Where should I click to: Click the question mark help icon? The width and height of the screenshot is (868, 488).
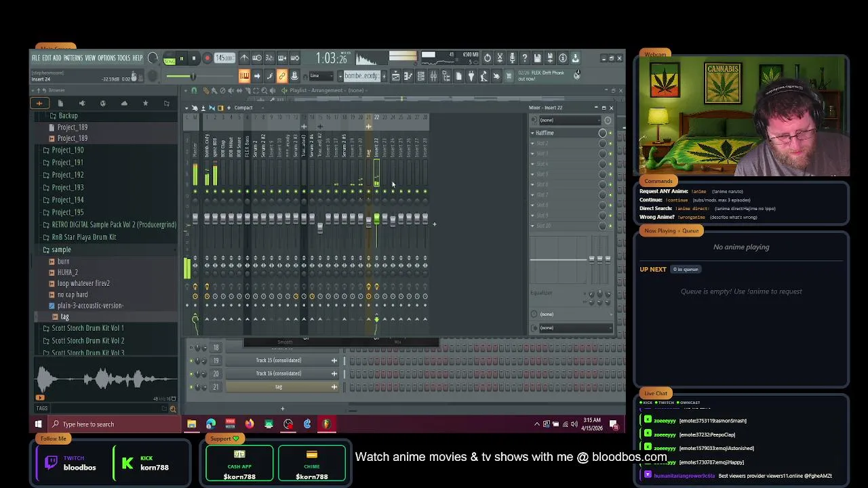click(525, 58)
